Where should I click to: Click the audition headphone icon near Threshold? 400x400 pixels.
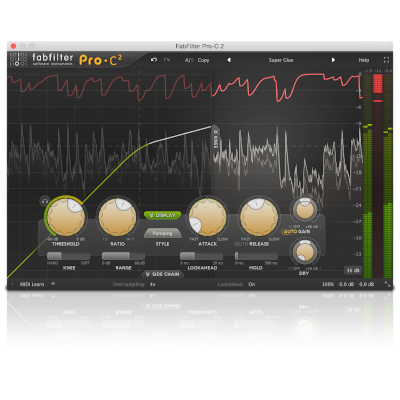pyautogui.click(x=45, y=201)
